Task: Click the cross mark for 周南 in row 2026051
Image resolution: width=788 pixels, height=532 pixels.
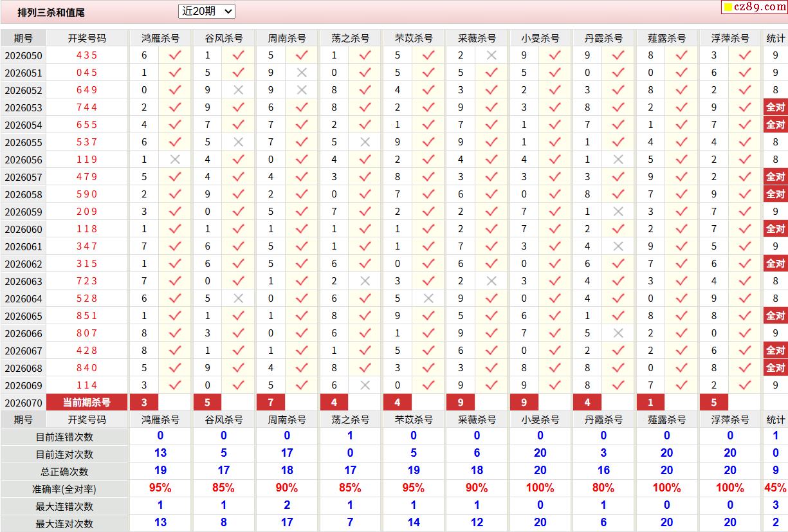Action: [302, 73]
